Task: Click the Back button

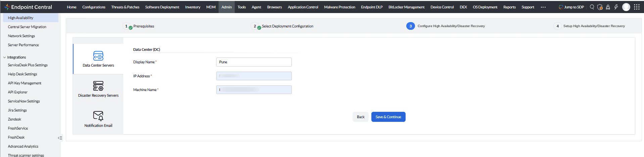Action: 361,117
